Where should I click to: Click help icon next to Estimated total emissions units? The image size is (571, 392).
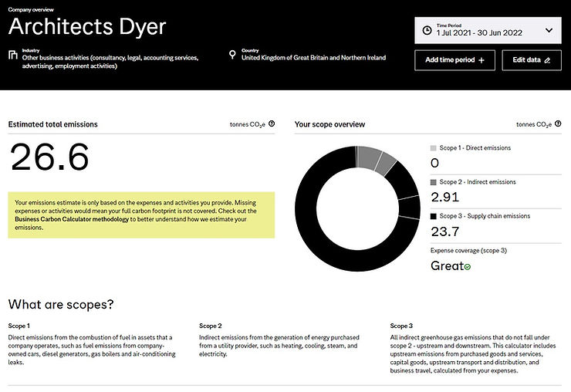pyautogui.click(x=272, y=123)
